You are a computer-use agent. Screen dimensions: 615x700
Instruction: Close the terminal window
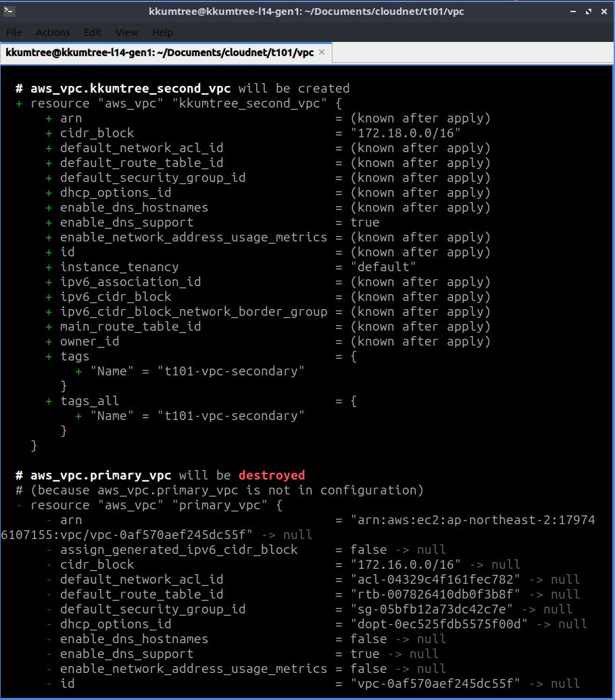(604, 11)
